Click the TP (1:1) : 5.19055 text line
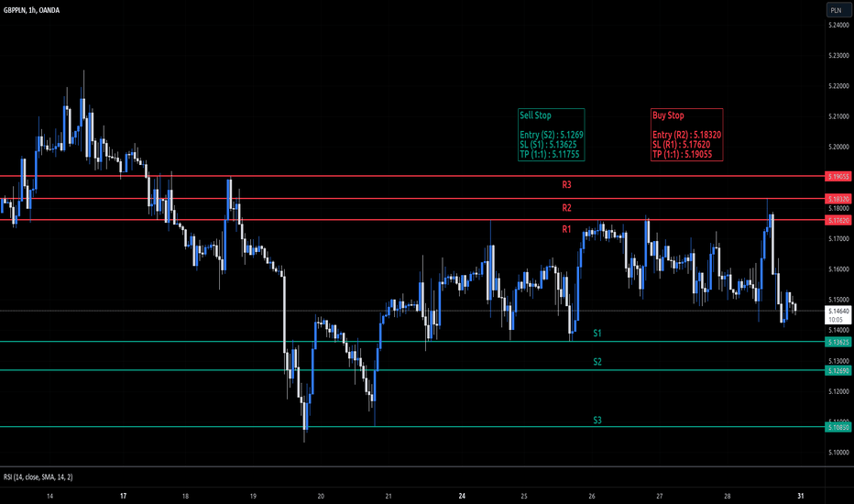This screenshot has width=854, height=504. tap(683, 154)
